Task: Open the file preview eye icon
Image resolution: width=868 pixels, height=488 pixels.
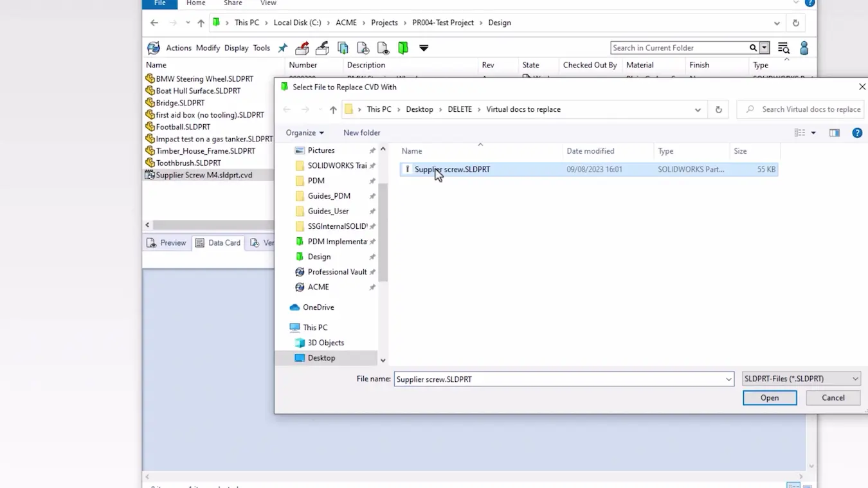Action: [383, 48]
